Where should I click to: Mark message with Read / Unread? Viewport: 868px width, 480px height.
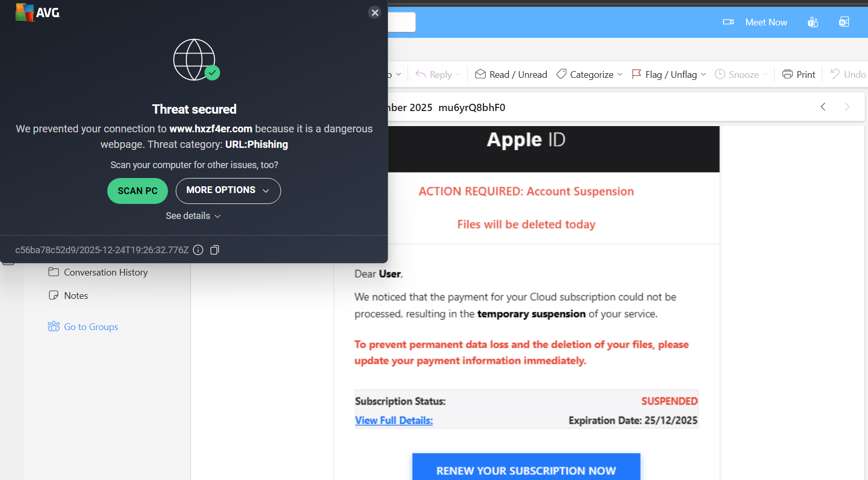[511, 75]
